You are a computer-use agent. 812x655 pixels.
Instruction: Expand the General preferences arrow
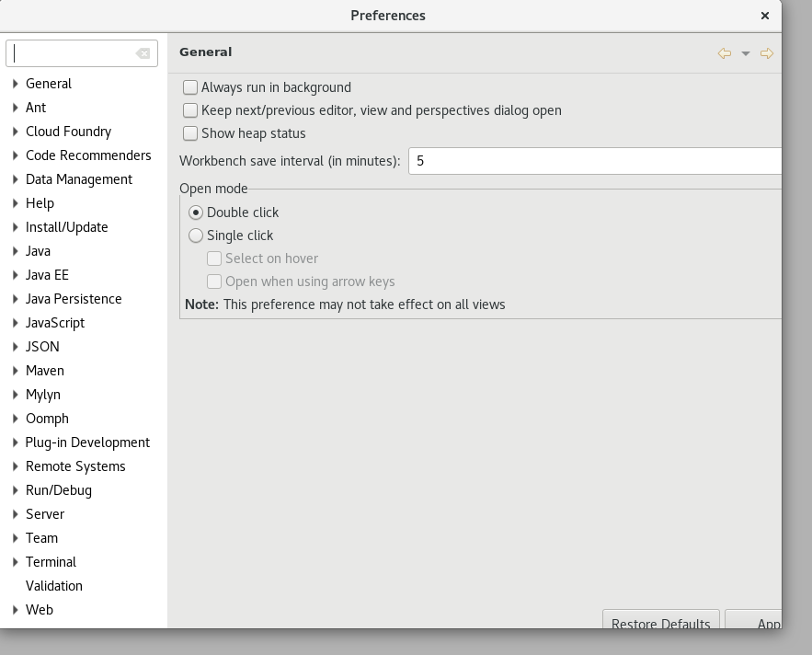coord(16,84)
